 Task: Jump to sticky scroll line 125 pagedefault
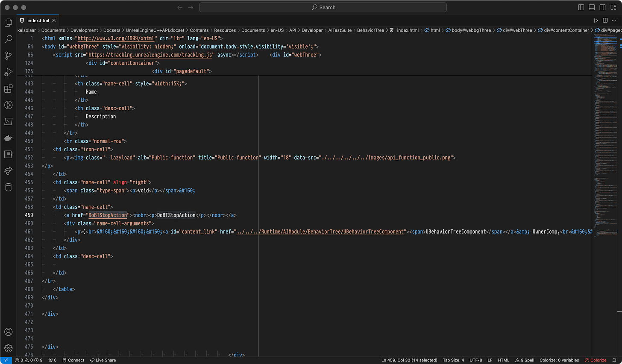(x=181, y=71)
